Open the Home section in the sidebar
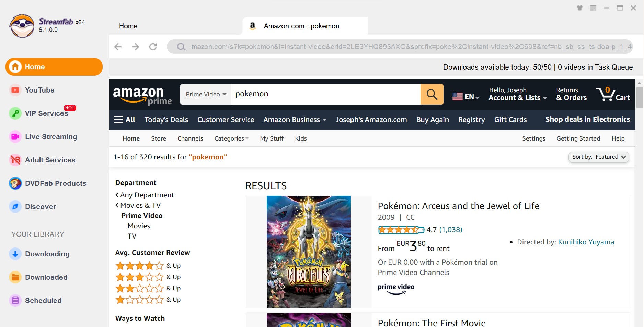 click(x=54, y=67)
